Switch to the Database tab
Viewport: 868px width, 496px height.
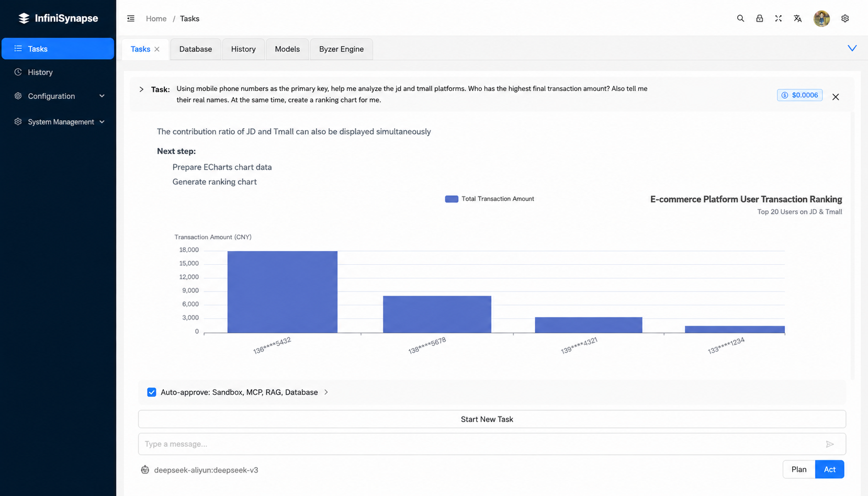(196, 49)
